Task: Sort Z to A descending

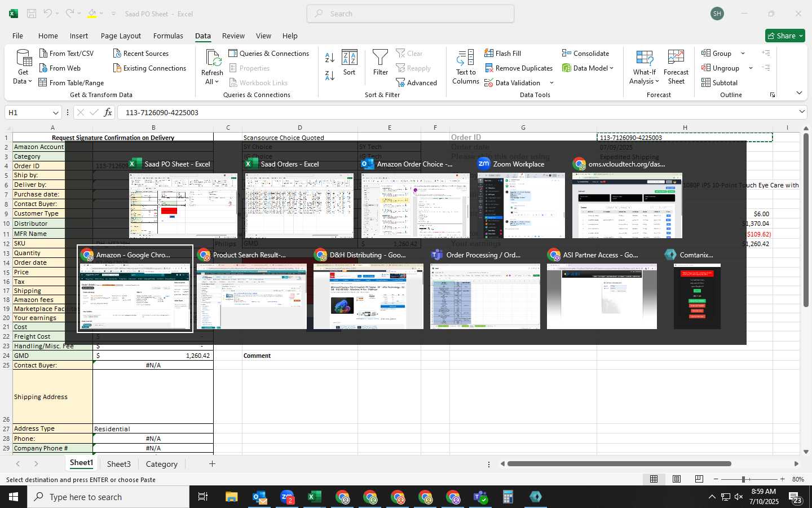Action: coord(330,75)
